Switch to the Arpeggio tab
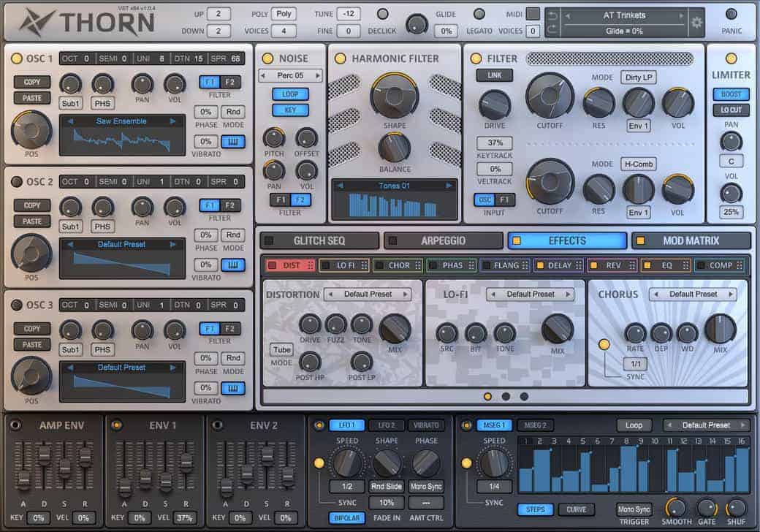Image resolution: width=760 pixels, height=532 pixels. point(443,241)
